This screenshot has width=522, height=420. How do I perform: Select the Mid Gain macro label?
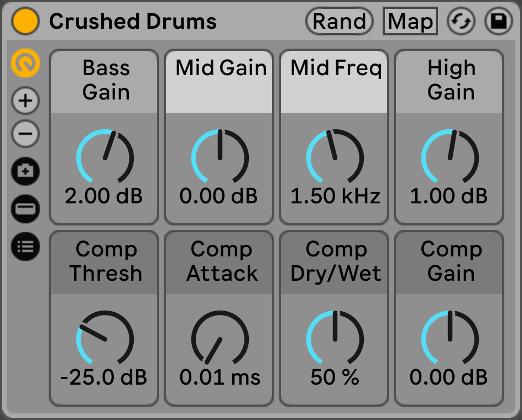pos(221,69)
